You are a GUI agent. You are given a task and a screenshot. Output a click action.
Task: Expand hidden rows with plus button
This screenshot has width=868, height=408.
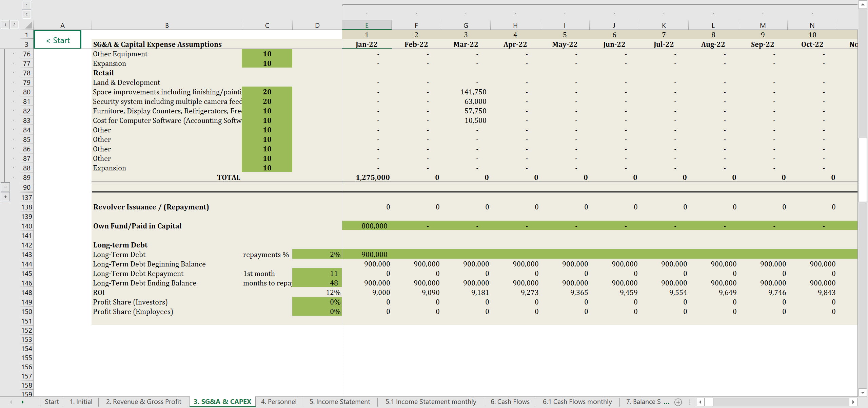click(x=5, y=197)
